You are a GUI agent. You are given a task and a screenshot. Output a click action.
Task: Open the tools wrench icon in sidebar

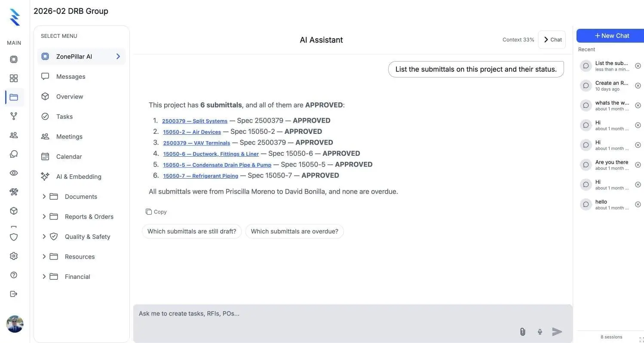[x=14, y=192]
